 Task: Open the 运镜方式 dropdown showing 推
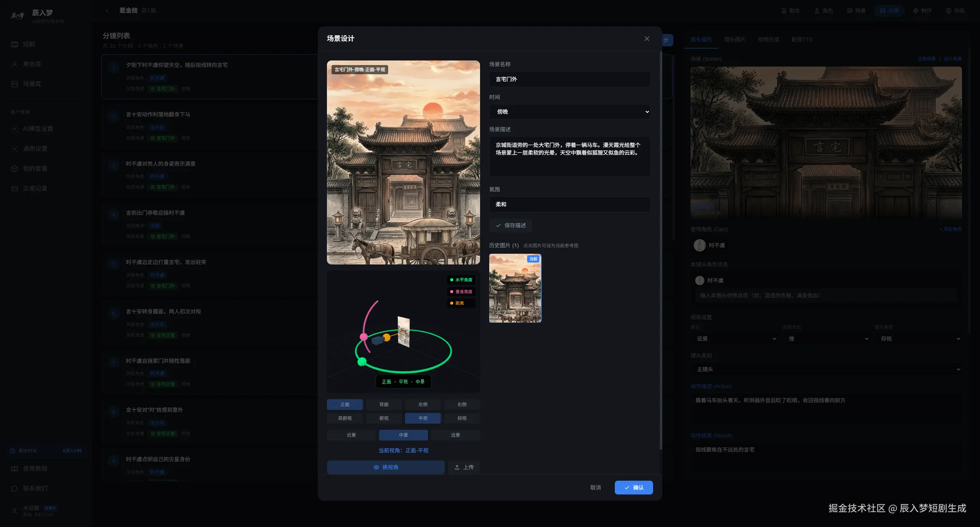[827, 339]
